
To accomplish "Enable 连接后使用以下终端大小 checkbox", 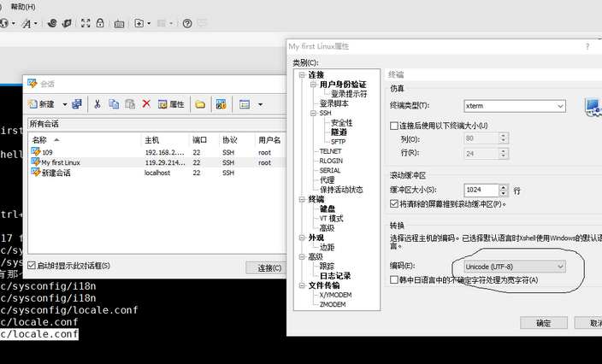I will click(394, 126).
